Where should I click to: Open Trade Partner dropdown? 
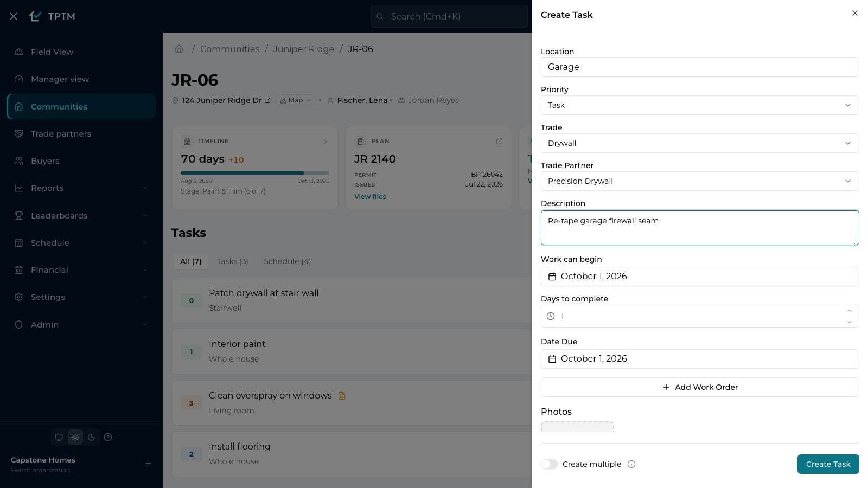click(x=700, y=181)
